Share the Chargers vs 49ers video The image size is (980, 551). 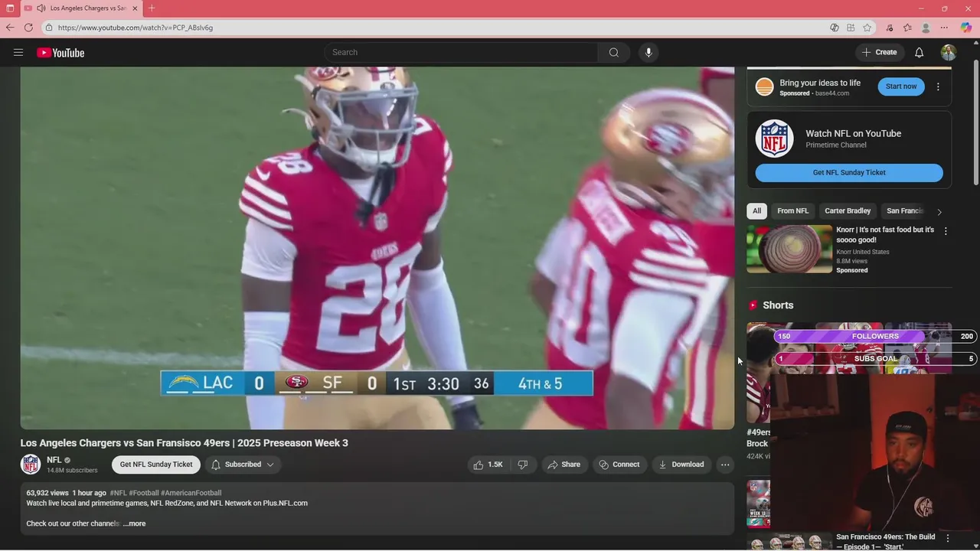tap(564, 465)
